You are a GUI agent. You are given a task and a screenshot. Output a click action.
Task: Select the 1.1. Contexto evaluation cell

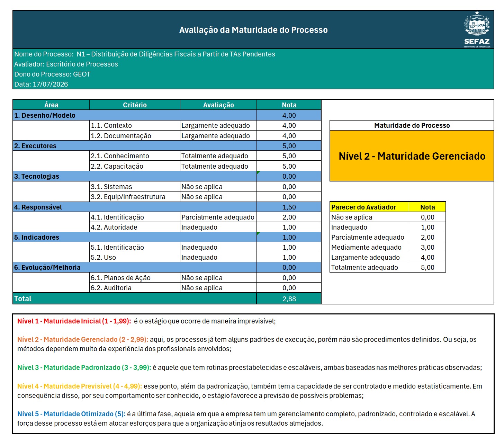click(x=218, y=125)
